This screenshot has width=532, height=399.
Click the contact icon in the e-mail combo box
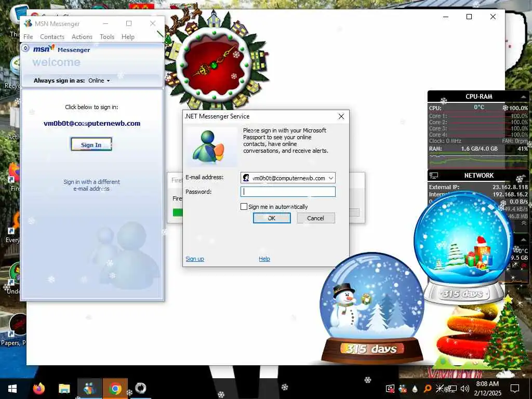pyautogui.click(x=246, y=178)
